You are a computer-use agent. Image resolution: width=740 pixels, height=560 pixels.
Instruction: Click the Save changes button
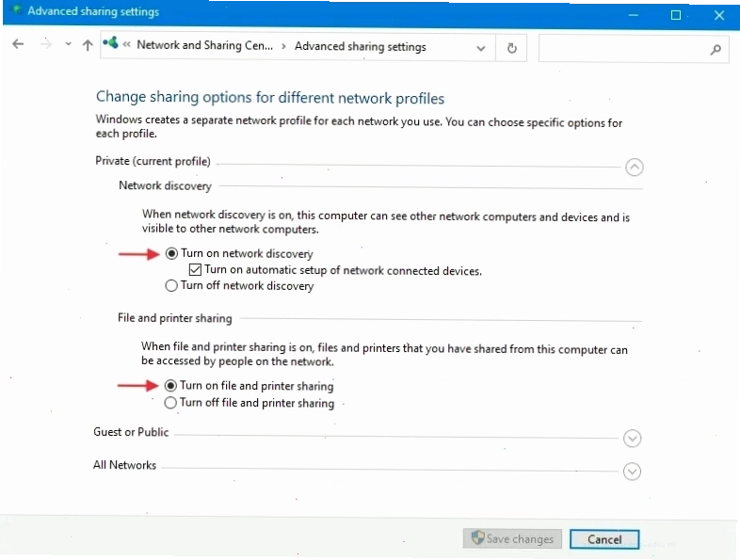click(x=512, y=538)
